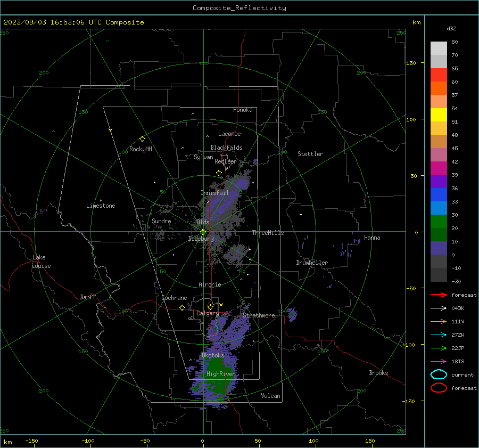Pick the light gray 70-80 dBZ color band
This screenshot has width=479, height=448.
pyautogui.click(x=439, y=48)
